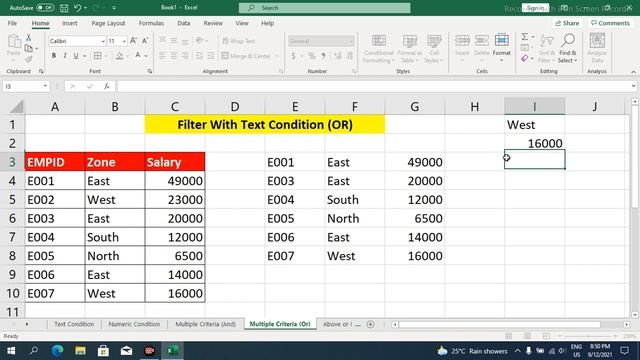This screenshot has width=640, height=360.
Task: Click Decrease Font Size icon
Action: 145,41
